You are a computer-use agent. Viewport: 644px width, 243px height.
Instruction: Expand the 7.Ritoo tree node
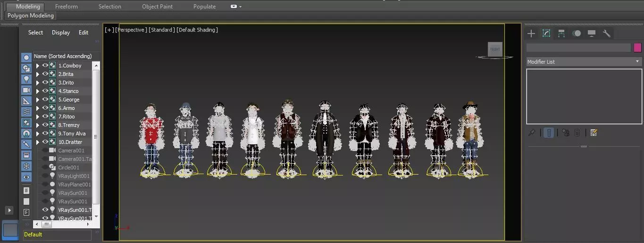click(x=38, y=117)
